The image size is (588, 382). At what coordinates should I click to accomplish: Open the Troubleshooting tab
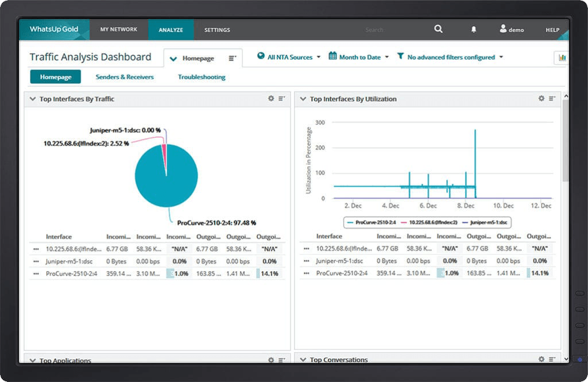pyautogui.click(x=201, y=76)
